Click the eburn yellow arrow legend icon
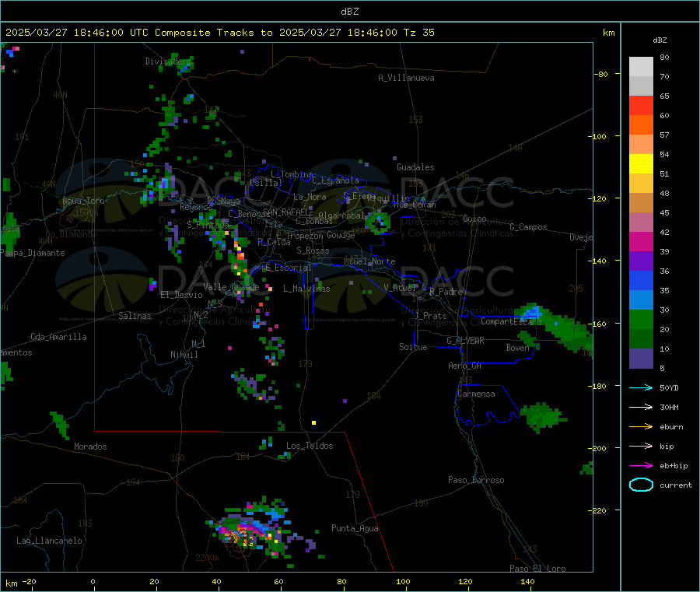Image resolution: width=700 pixels, height=592 pixels. click(641, 427)
